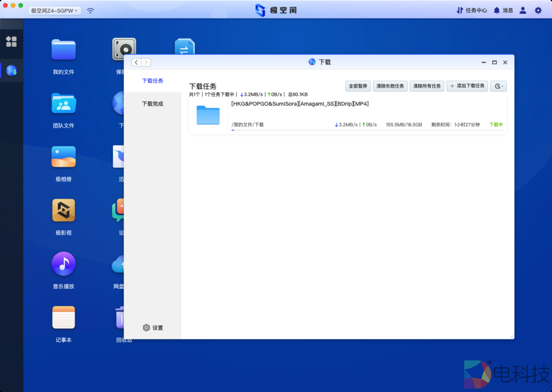
Task: Open system settings gear top right
Action: 538,10
